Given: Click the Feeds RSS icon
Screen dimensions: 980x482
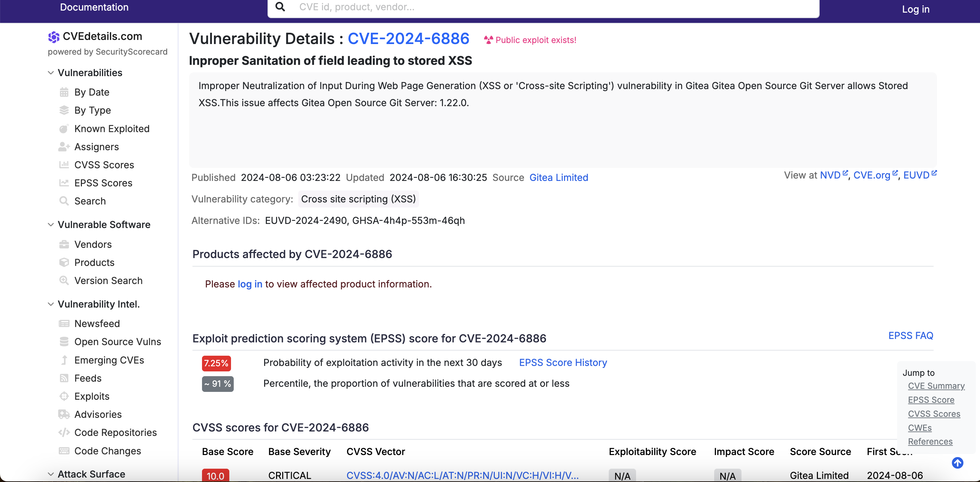Looking at the screenshot, I should tap(64, 378).
